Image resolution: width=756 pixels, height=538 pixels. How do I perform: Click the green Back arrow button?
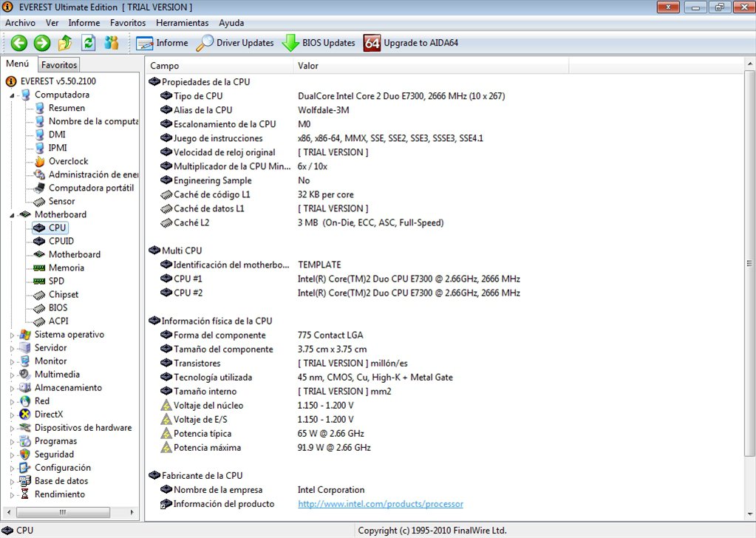[x=19, y=43]
